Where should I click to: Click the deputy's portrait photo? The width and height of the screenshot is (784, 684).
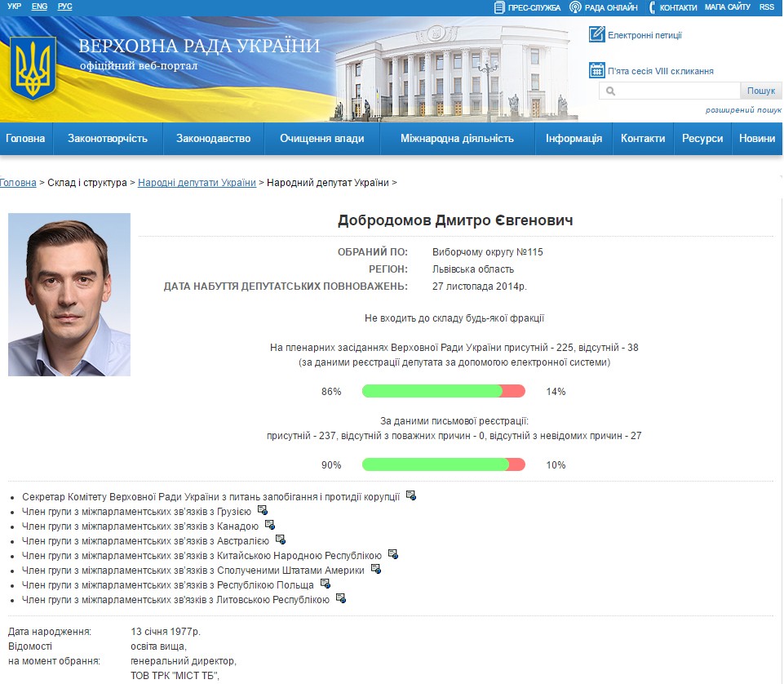point(69,295)
